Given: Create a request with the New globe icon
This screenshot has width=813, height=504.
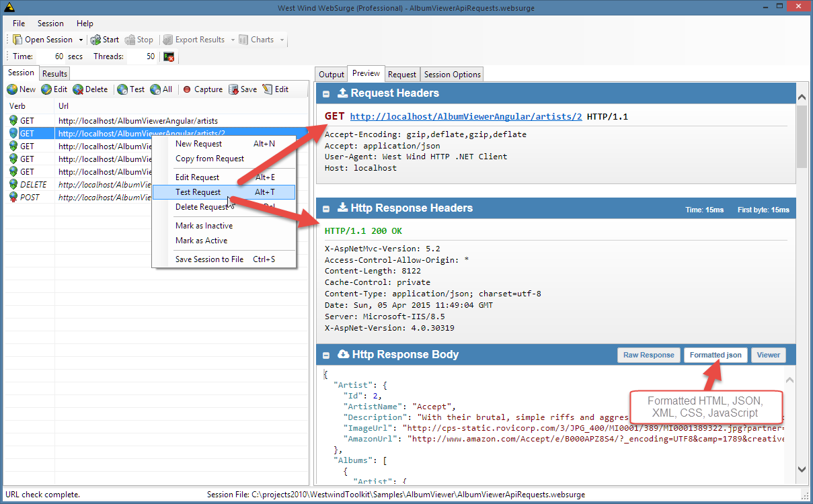Looking at the screenshot, I should (x=12, y=89).
